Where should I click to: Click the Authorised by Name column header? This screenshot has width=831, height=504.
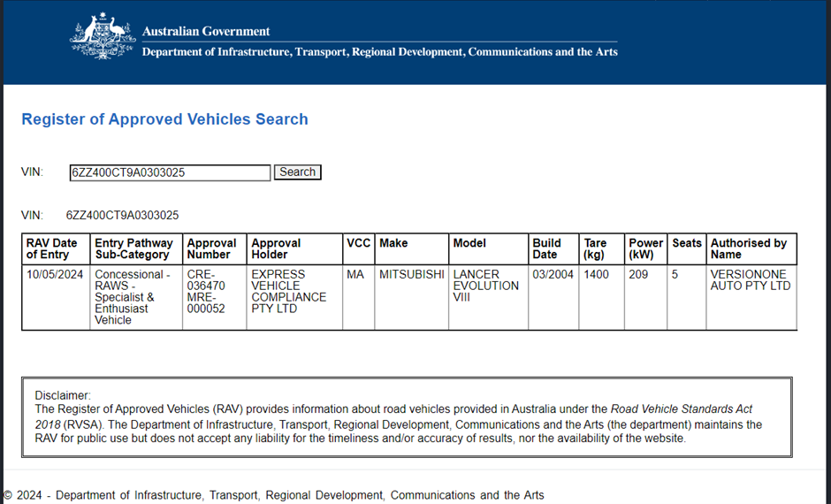[749, 248]
